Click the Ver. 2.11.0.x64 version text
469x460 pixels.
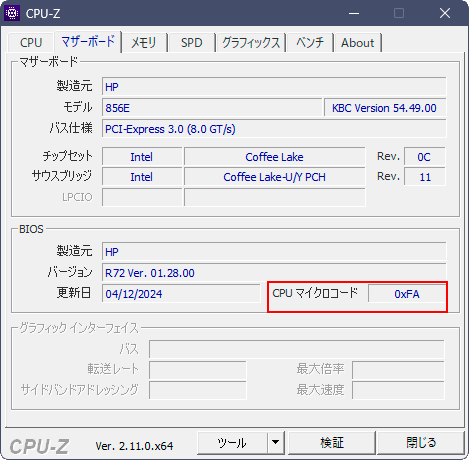click(x=134, y=446)
